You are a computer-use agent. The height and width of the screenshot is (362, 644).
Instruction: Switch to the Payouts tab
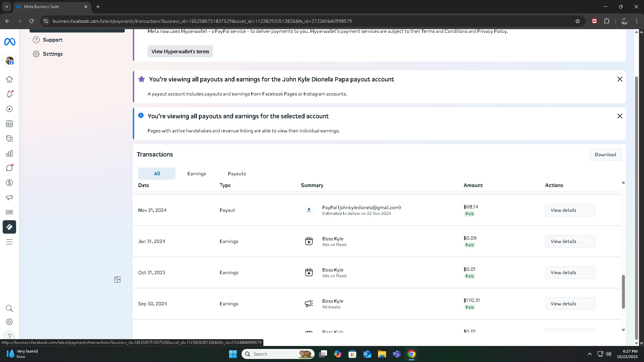pyautogui.click(x=237, y=174)
